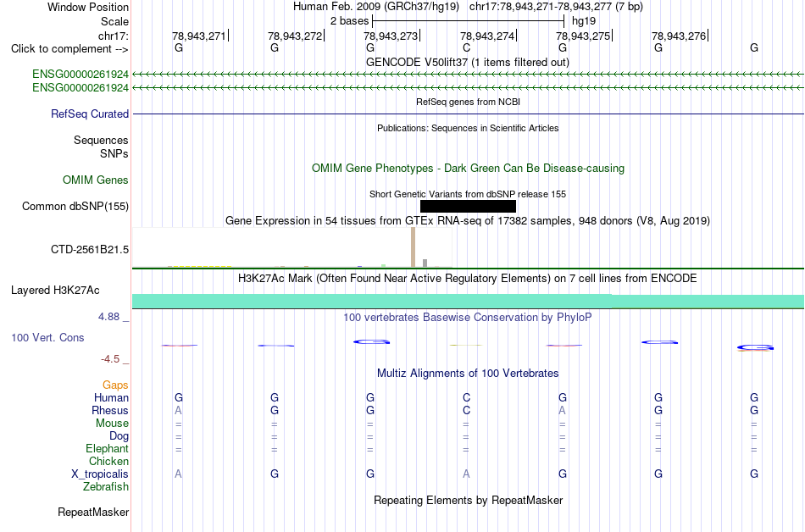Click the Zebrafish species label
805x532 pixels.
tap(106, 486)
